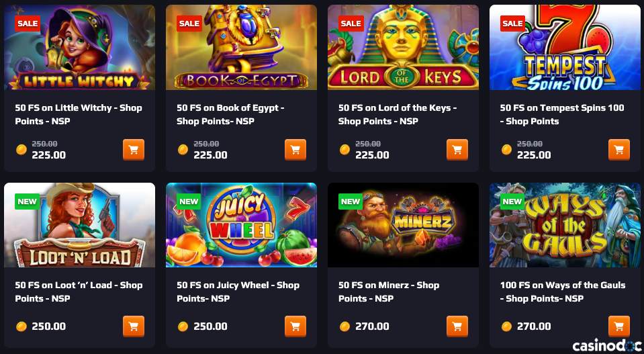Viewport: 644px width, 354px height.
Task: Add Tempest Spins 100 offer to cart
Action: coord(619,150)
